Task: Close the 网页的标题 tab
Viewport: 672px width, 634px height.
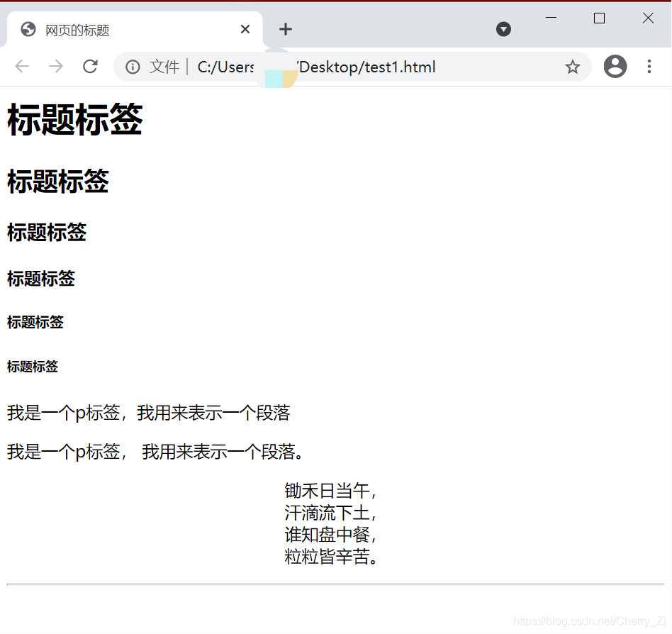Action: click(245, 29)
